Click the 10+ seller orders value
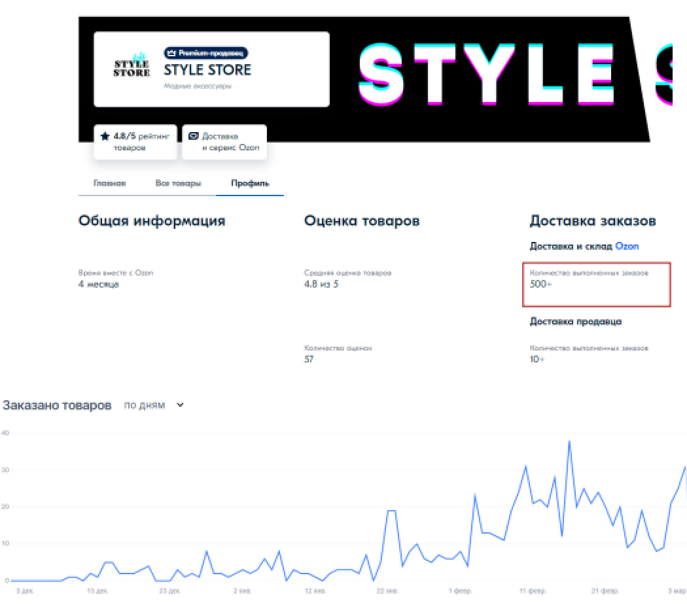Image resolution: width=687 pixels, height=616 pixels. 537,359
